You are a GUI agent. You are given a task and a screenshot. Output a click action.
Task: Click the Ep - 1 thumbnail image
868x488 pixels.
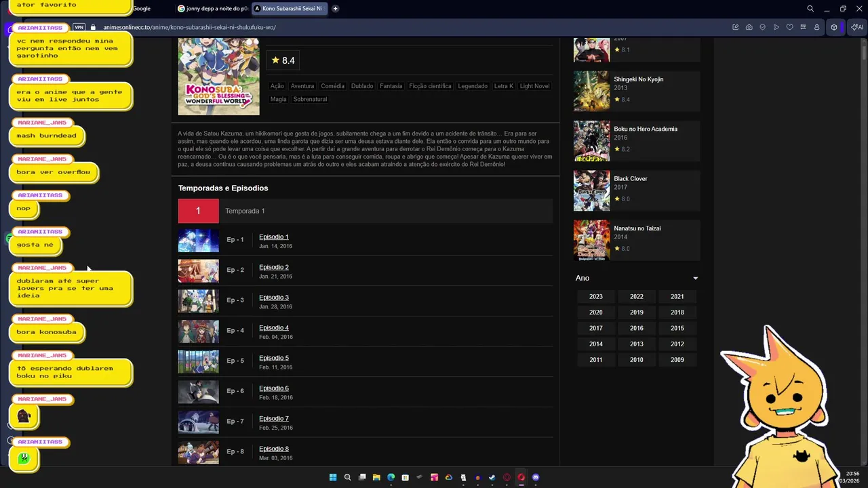(x=199, y=241)
